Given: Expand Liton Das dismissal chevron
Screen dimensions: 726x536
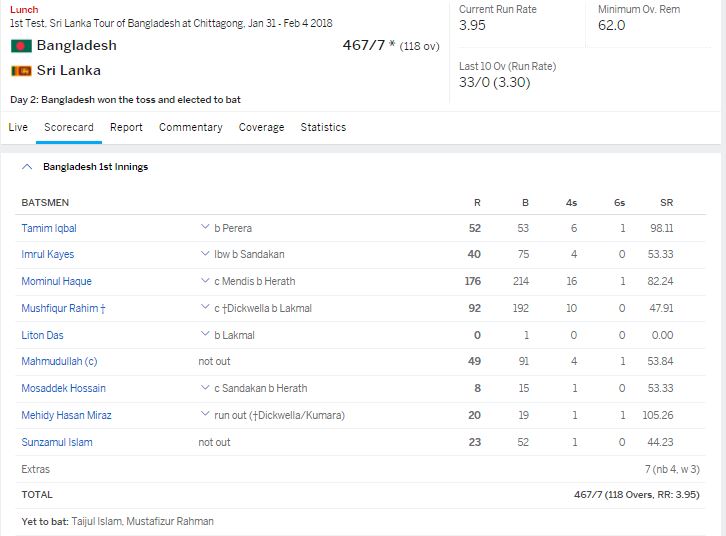Looking at the screenshot, I should pos(204,335).
